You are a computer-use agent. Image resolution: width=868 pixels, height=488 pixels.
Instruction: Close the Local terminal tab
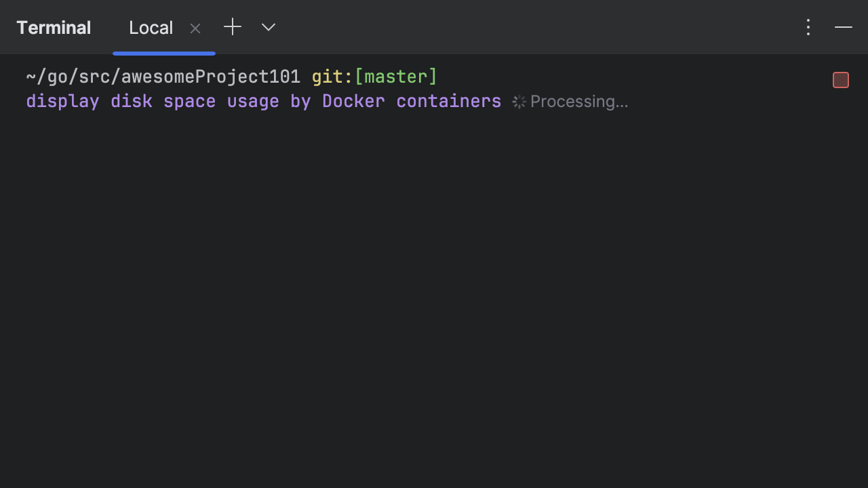(x=195, y=28)
